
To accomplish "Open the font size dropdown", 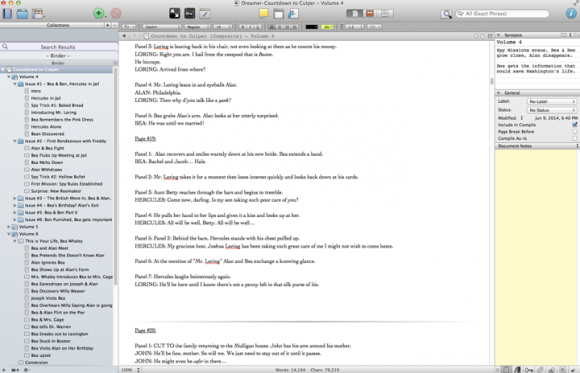I will (223, 27).
